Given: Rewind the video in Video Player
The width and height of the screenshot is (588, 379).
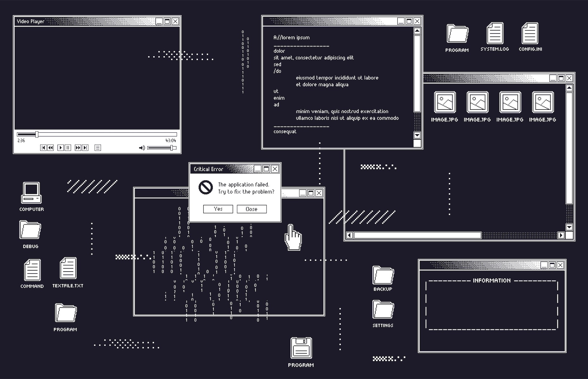Looking at the screenshot, I should point(51,148).
